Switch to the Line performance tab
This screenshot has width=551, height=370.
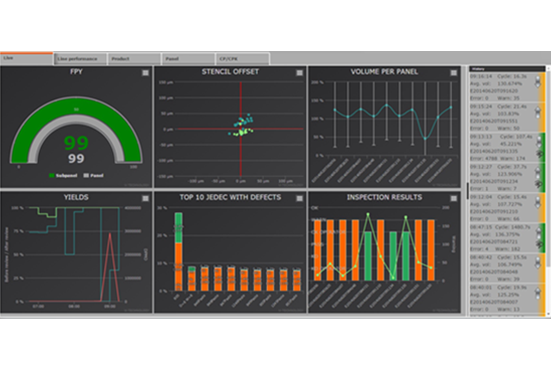pyautogui.click(x=80, y=59)
